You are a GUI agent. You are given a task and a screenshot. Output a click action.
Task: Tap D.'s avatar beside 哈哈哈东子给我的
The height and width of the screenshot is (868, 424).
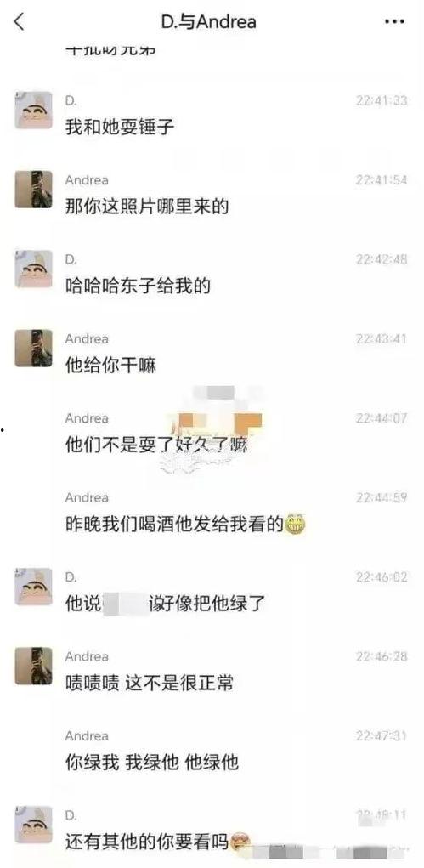point(33,269)
